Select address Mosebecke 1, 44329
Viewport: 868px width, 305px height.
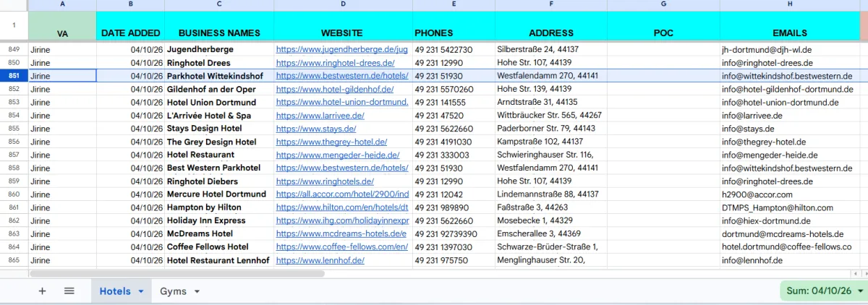pyautogui.click(x=550, y=220)
